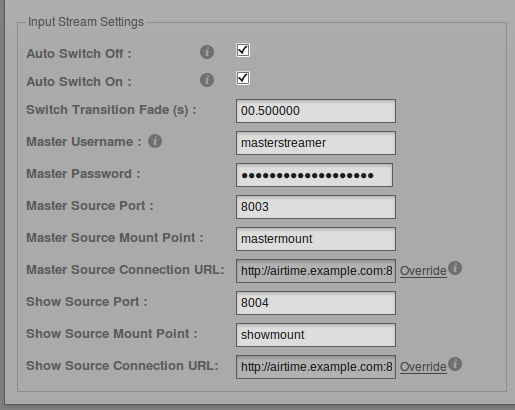Click info icon beside Auto Switch On
The width and height of the screenshot is (515, 410).
click(207, 80)
